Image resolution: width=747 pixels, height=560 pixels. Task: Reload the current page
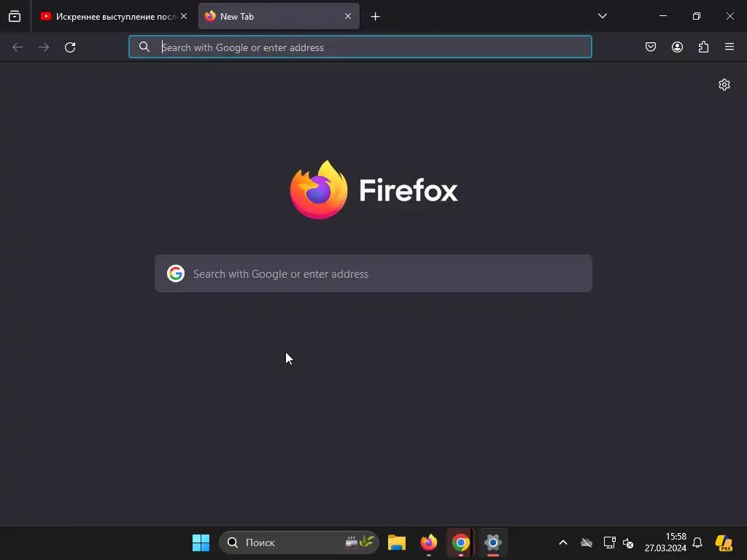[x=70, y=47]
